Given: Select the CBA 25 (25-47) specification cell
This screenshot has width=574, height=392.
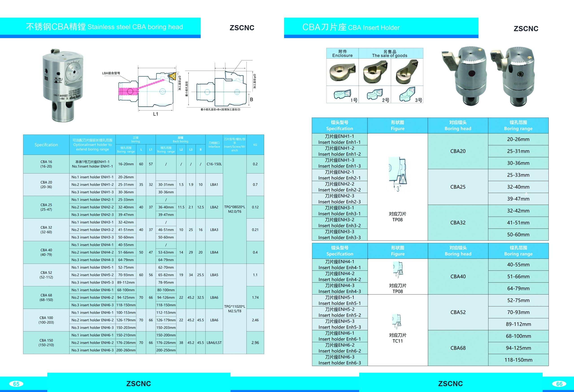Looking at the screenshot, I should tap(46, 207).
